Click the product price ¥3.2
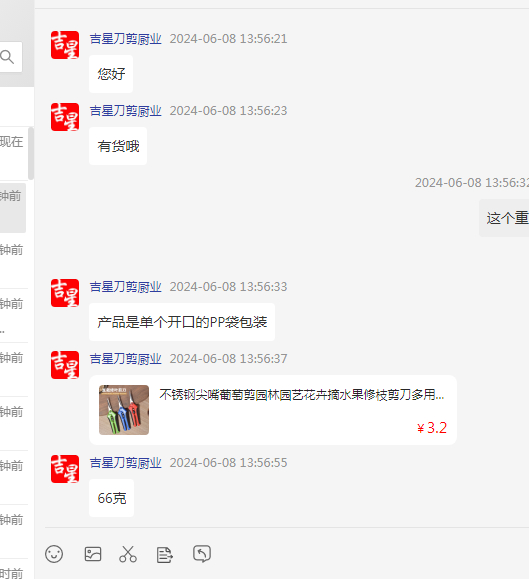 432,428
